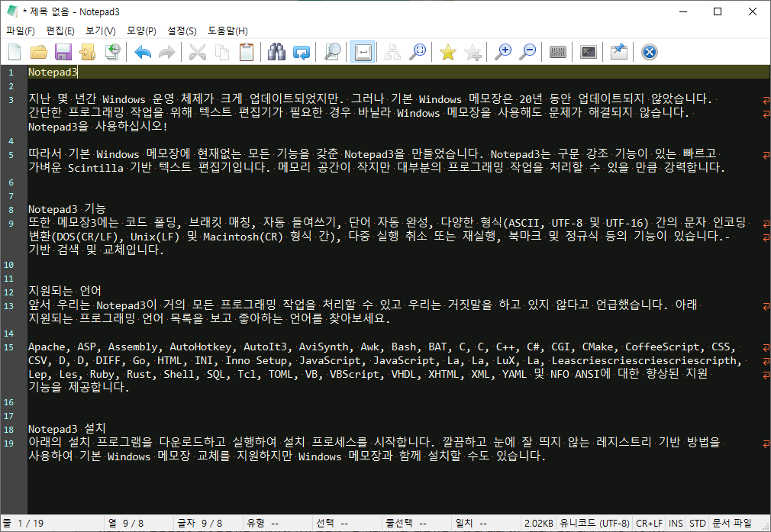The height and width of the screenshot is (532, 771).
Task: Click the blue circle X exit icon
Action: [650, 52]
